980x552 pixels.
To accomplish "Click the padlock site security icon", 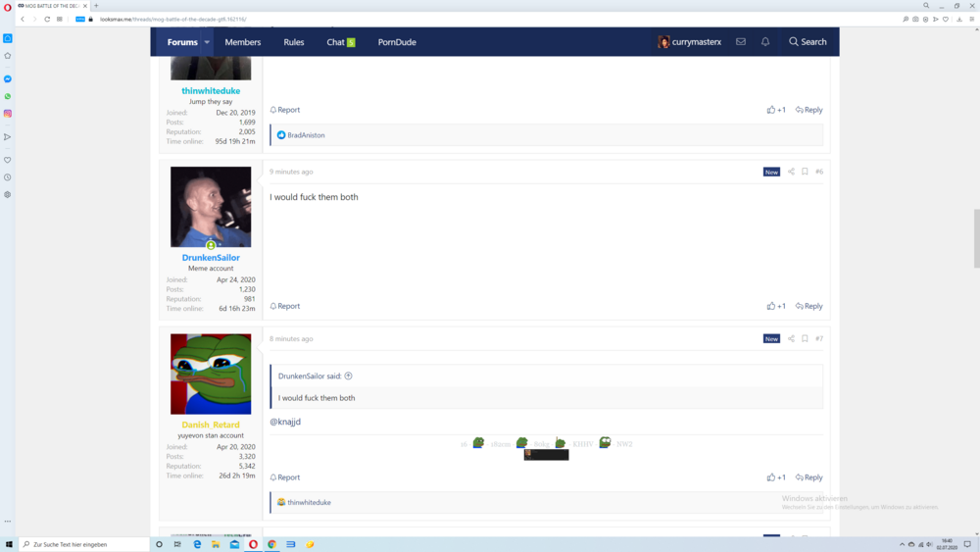I will [x=90, y=20].
